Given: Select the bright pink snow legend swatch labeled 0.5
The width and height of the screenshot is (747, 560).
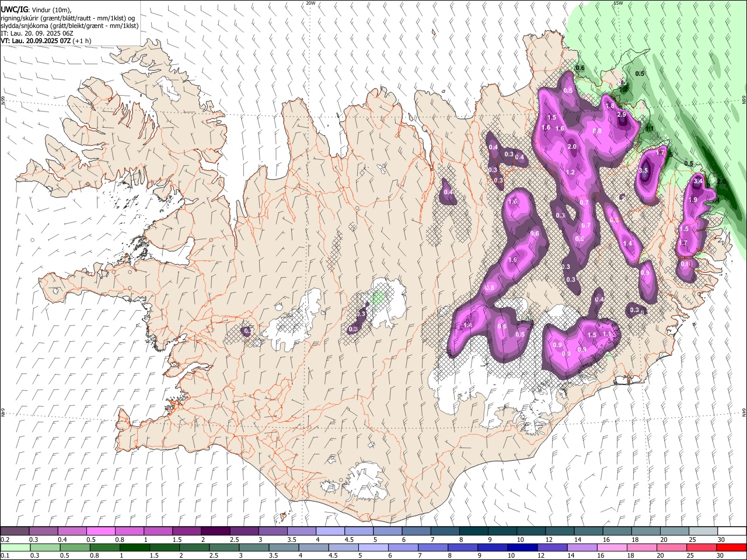Looking at the screenshot, I should coord(101,531).
